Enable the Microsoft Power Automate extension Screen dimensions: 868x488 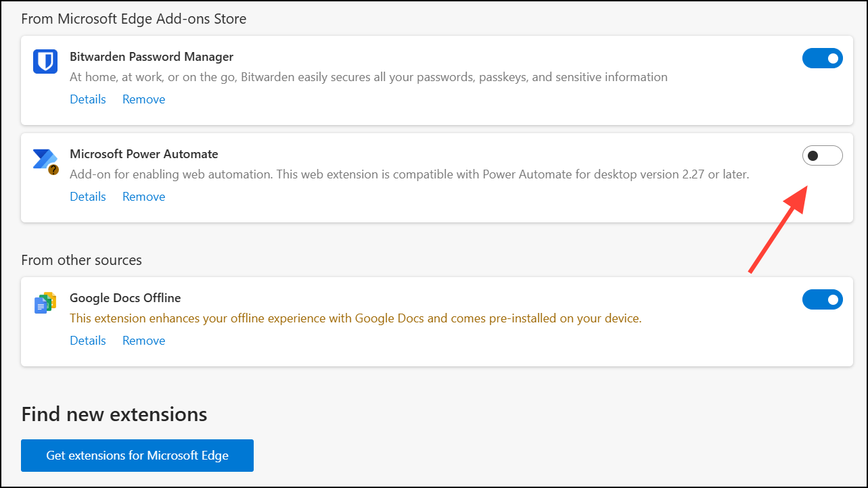pos(822,156)
